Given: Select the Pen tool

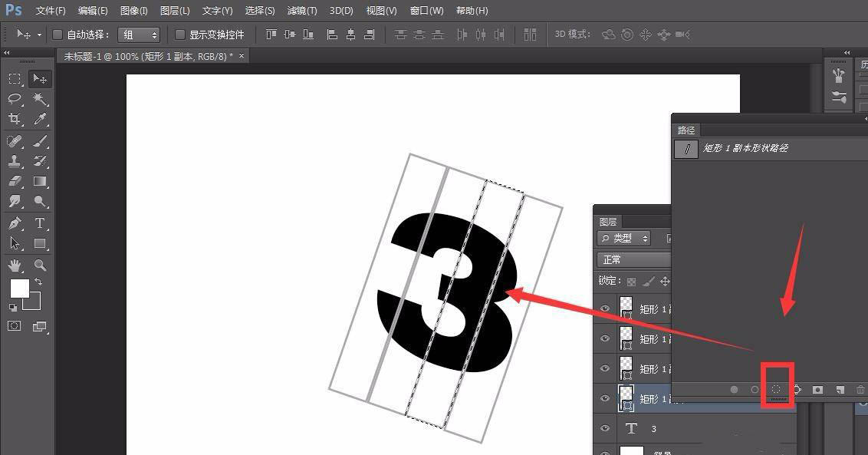Looking at the screenshot, I should 15,223.
